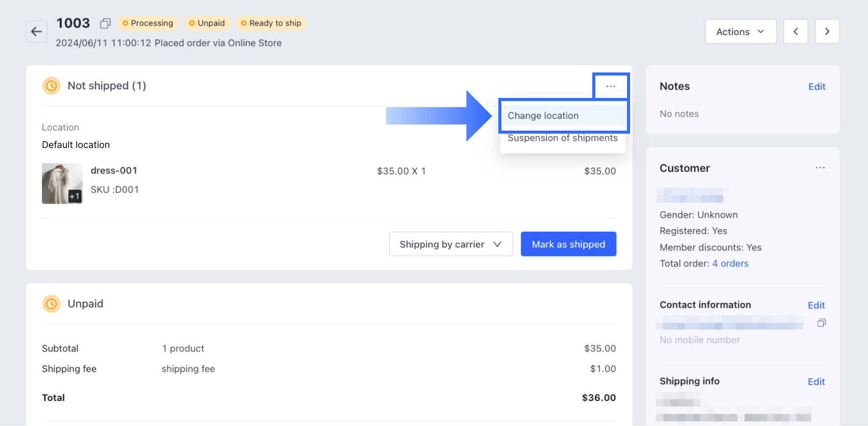The image size is (868, 426).
Task: Open the dress-001 product thumbnail
Action: pos(62,184)
